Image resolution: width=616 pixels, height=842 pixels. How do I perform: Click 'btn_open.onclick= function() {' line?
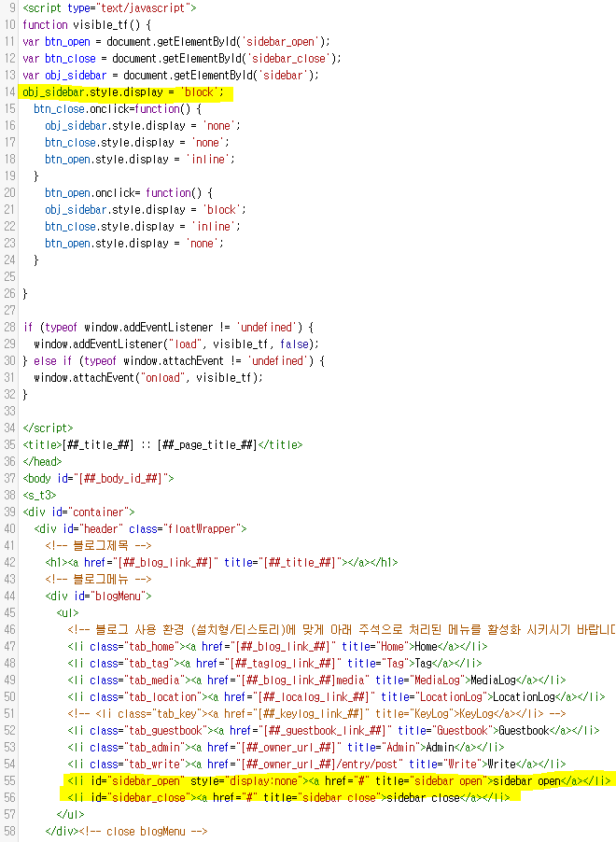pos(129,193)
